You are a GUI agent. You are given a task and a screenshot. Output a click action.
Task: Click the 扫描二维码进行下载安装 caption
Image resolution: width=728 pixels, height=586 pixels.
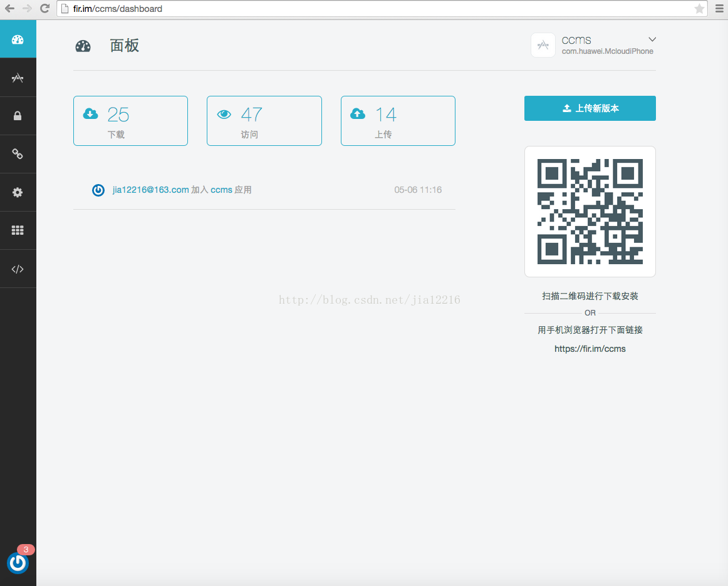[590, 296]
